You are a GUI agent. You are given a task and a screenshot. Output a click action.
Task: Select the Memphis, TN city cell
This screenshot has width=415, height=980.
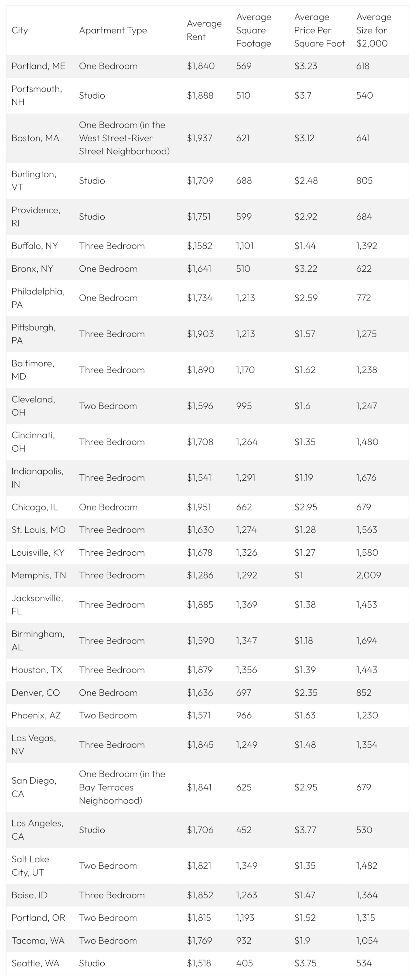pos(39,575)
